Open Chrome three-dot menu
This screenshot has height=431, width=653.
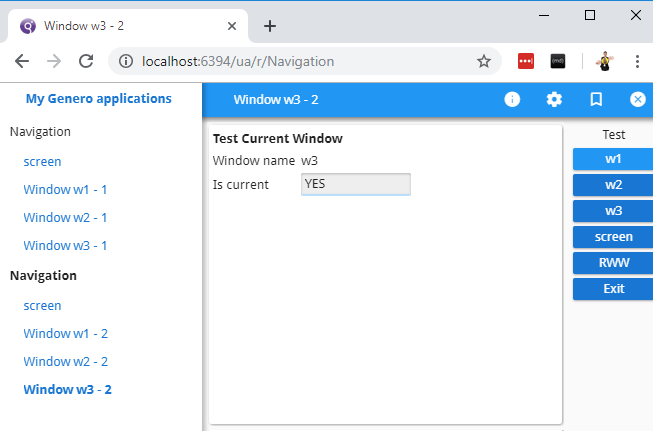pos(637,61)
